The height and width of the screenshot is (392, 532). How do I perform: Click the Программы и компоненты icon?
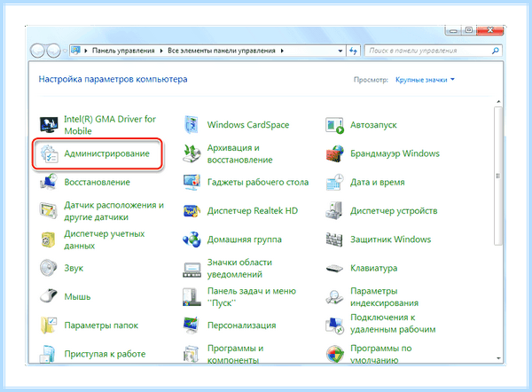tap(191, 355)
